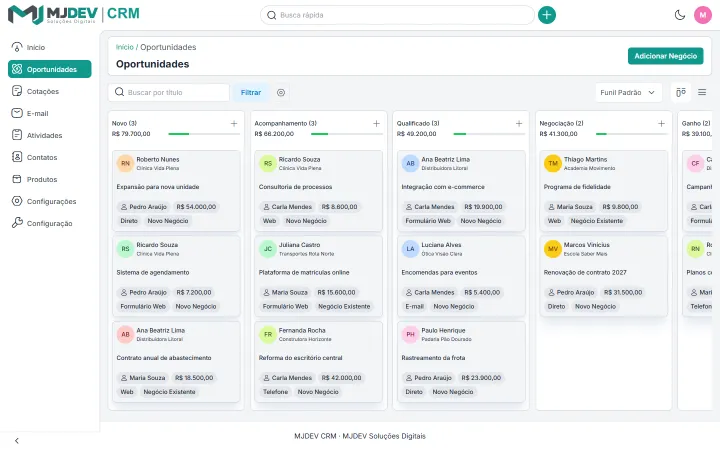The width and height of the screenshot is (720, 450).
Task: Go to E-mail in the sidebar
Action: [x=50, y=113]
